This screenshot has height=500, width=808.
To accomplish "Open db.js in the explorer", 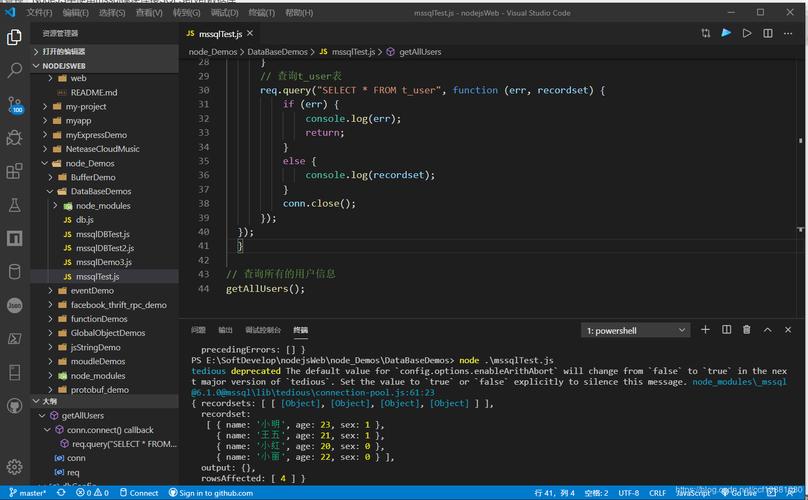I will [85, 220].
